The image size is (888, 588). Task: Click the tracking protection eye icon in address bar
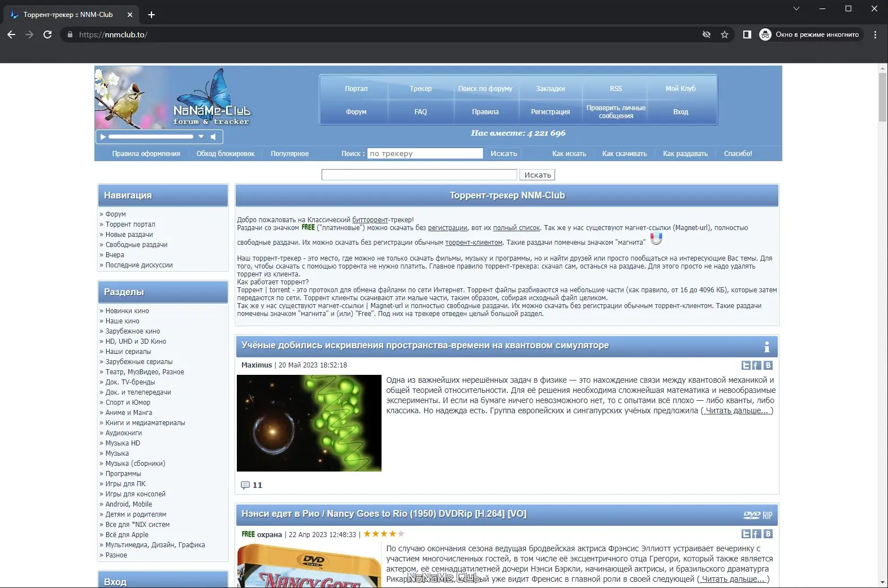tap(707, 34)
